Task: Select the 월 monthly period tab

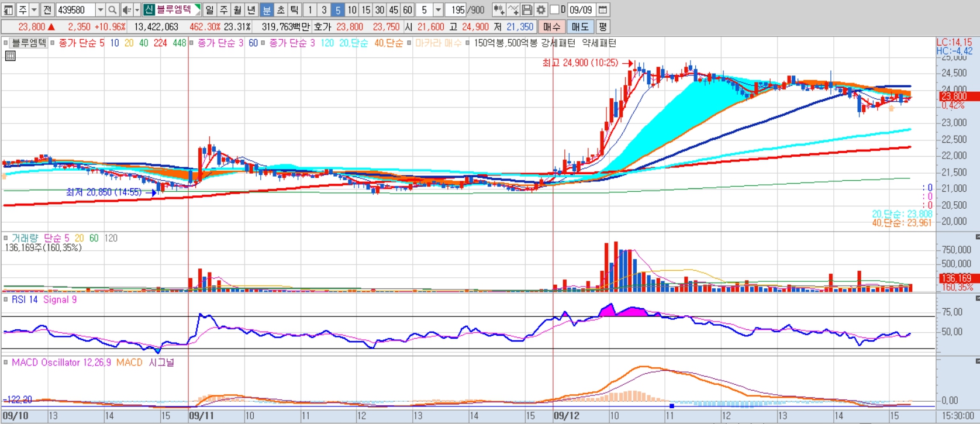Action: pyautogui.click(x=237, y=10)
